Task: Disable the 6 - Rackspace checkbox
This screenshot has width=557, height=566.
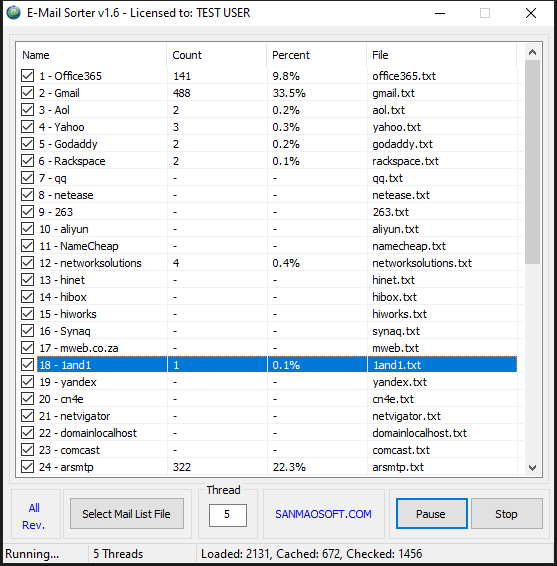Action: coord(27,161)
